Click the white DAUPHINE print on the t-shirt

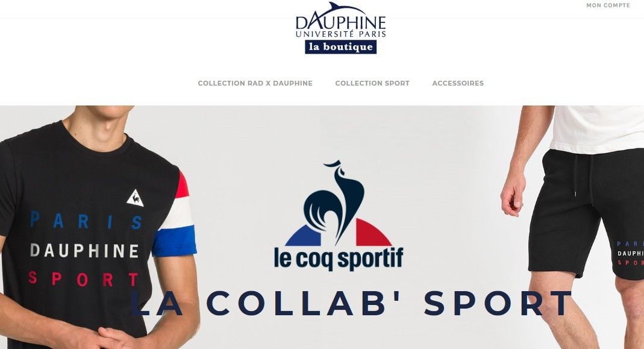[x=84, y=250]
